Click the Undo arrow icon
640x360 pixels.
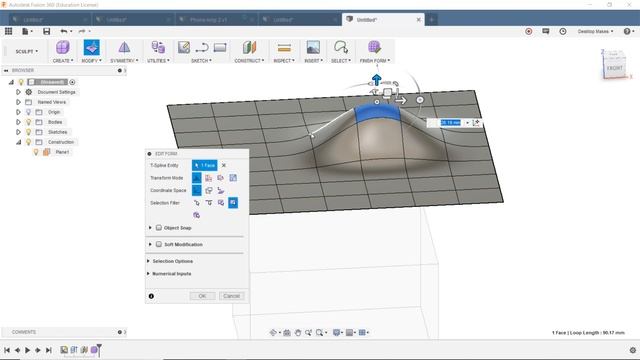click(x=64, y=31)
